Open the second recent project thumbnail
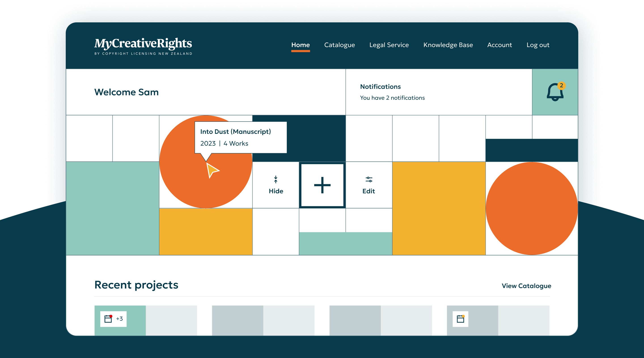The width and height of the screenshot is (644, 358). [x=263, y=320]
